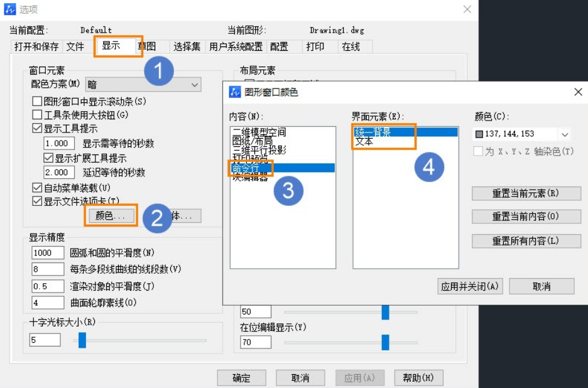Click the 十字光标大小 slider handle
The width and height of the screenshot is (588, 388).
point(82,340)
